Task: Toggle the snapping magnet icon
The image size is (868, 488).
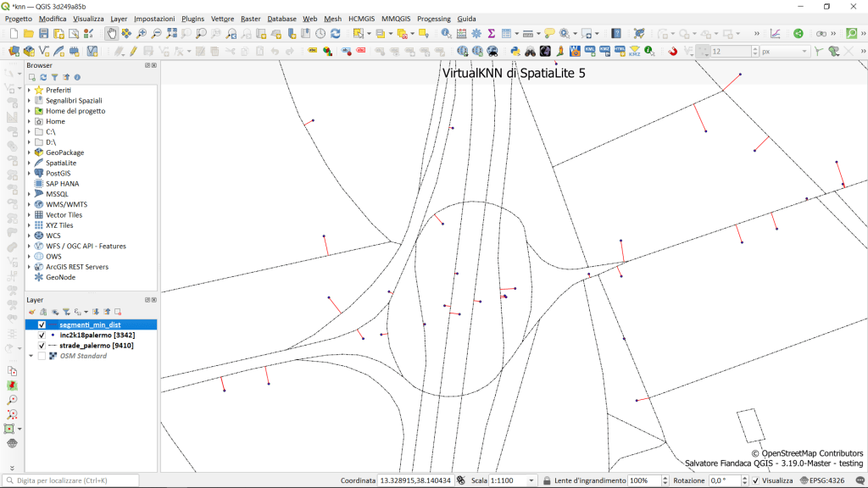Action: coord(673,52)
